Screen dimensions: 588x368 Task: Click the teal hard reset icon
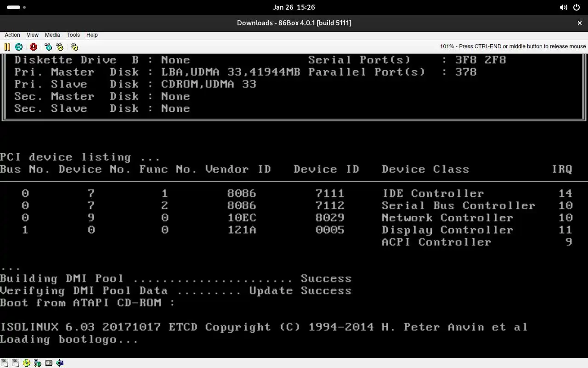19,46
